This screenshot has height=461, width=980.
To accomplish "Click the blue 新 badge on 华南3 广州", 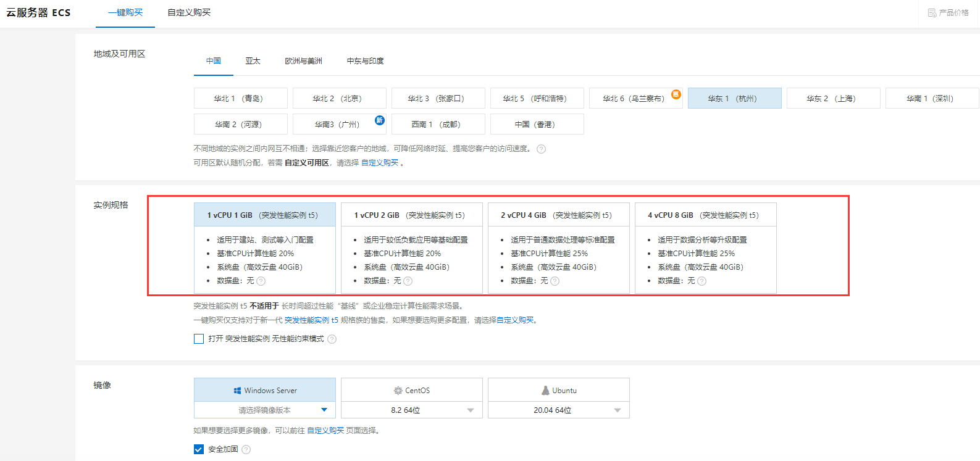I will pyautogui.click(x=380, y=120).
